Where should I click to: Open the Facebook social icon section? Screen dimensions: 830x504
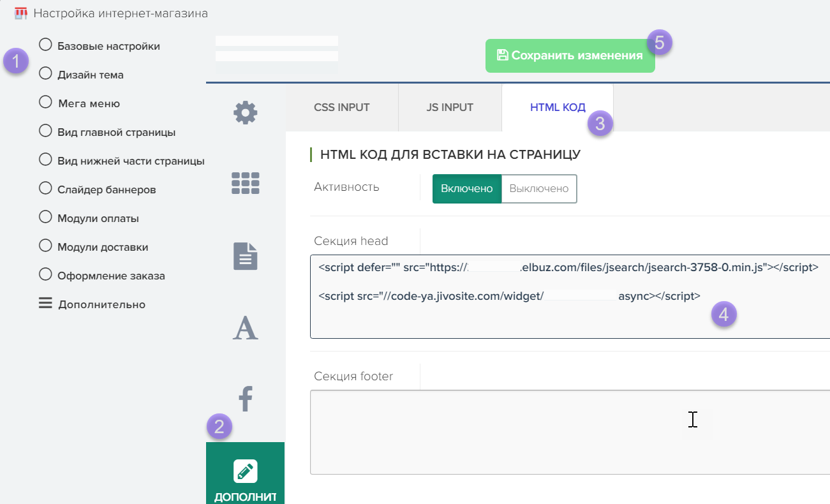[245, 399]
